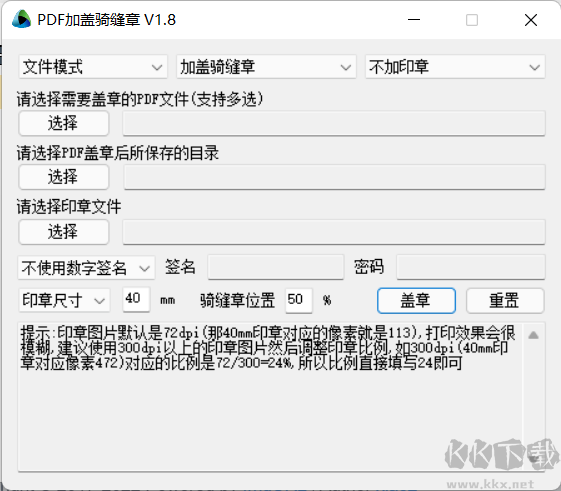Click label 请选择PDF盖章后所保存的目录
This screenshot has width=561, height=491.
118,153
